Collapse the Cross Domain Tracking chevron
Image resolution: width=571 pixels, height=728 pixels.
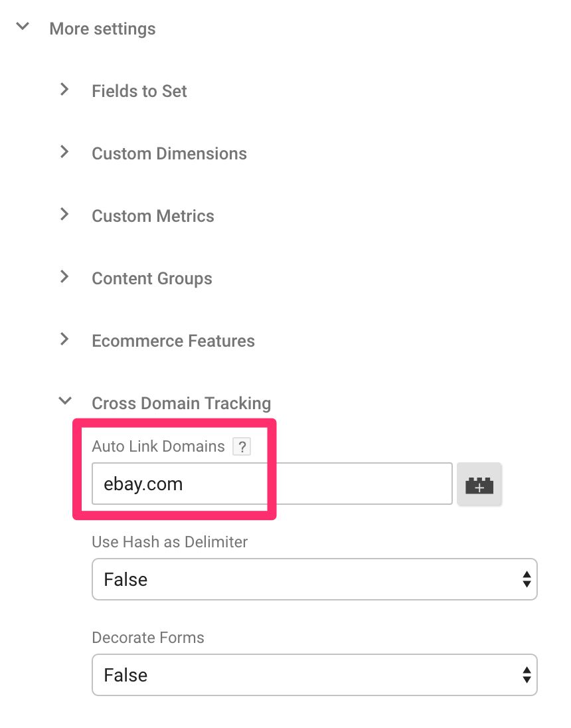click(65, 401)
